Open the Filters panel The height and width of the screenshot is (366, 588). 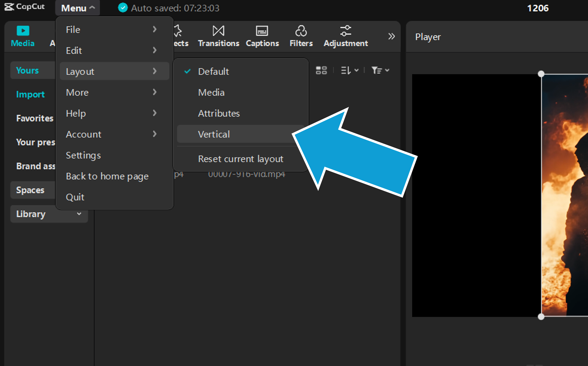tap(301, 36)
